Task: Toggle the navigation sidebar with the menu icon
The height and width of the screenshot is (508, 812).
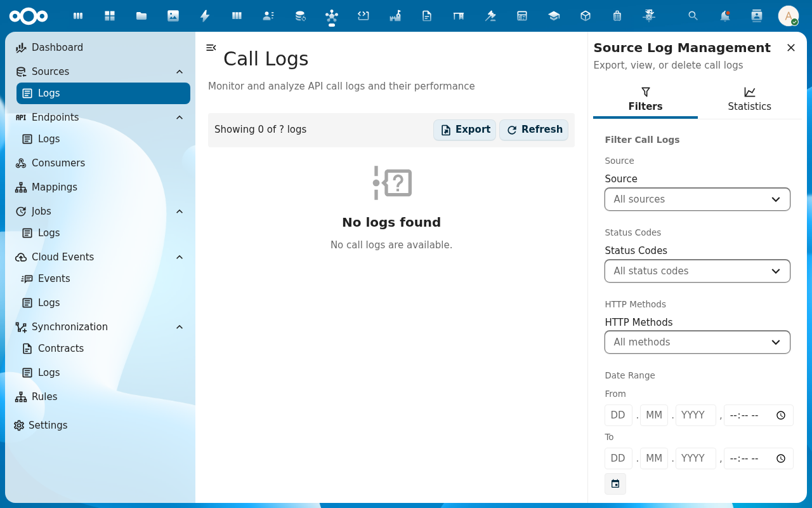Action: (x=211, y=48)
